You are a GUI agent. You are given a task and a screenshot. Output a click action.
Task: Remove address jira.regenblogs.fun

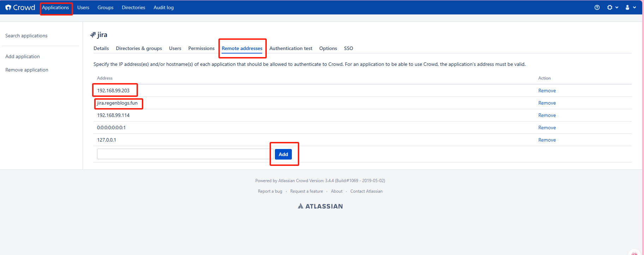point(547,103)
